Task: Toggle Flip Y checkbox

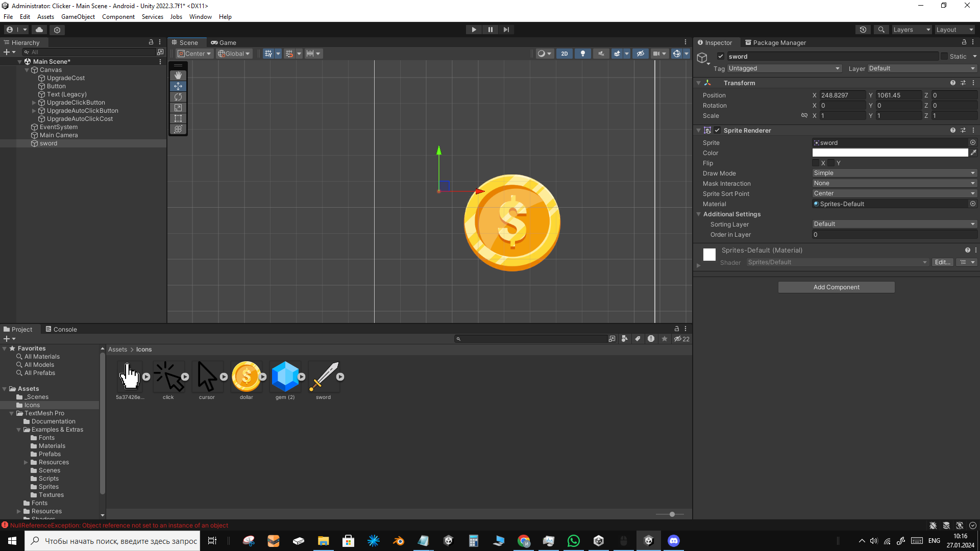Action: click(831, 163)
